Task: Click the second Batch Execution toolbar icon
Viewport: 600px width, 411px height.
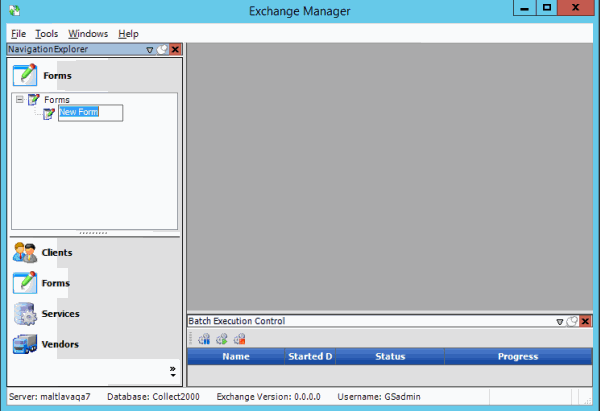Action: (221, 339)
